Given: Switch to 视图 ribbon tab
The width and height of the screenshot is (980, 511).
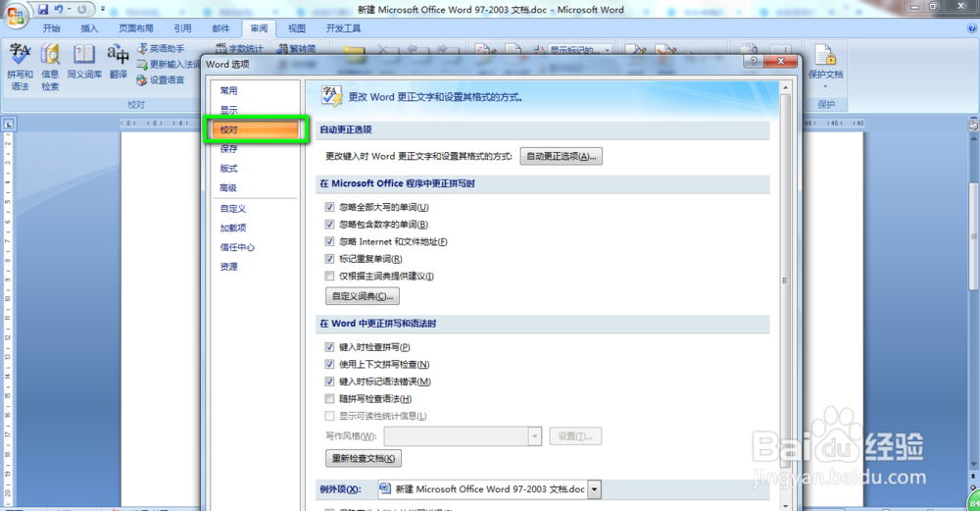Looking at the screenshot, I should pos(297,28).
